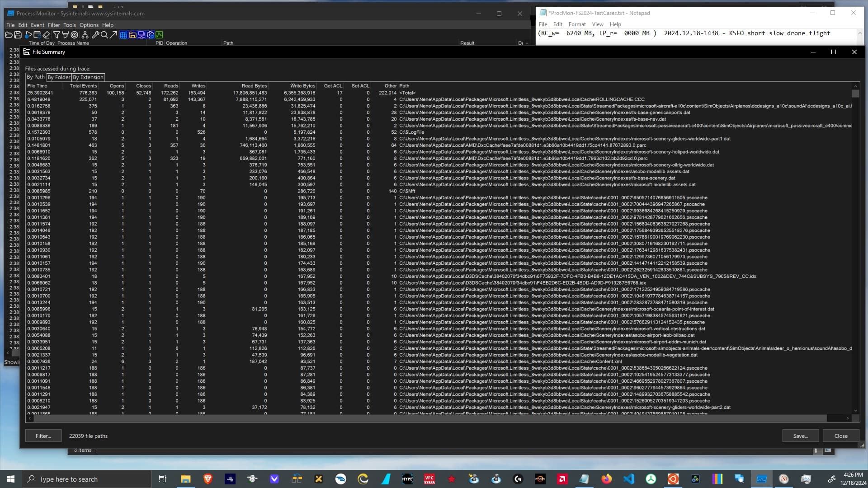Select the By Path tab
The height and width of the screenshot is (488, 868).
pyautogui.click(x=36, y=77)
